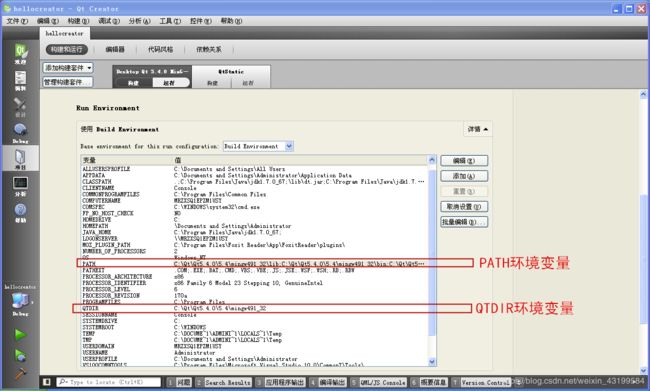The width and height of the screenshot is (650, 391).
Task: Click the page scrollbar down arrow
Action: tap(643, 371)
